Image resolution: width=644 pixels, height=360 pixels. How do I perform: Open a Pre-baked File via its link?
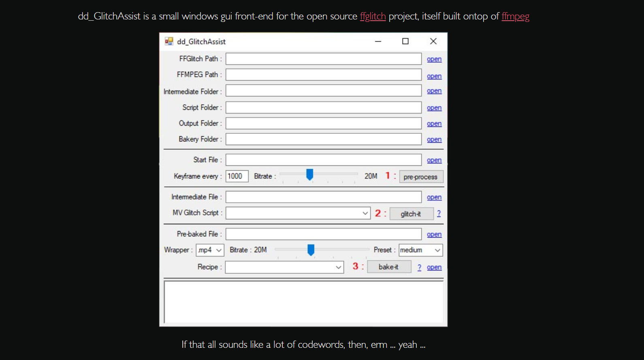[434, 234]
